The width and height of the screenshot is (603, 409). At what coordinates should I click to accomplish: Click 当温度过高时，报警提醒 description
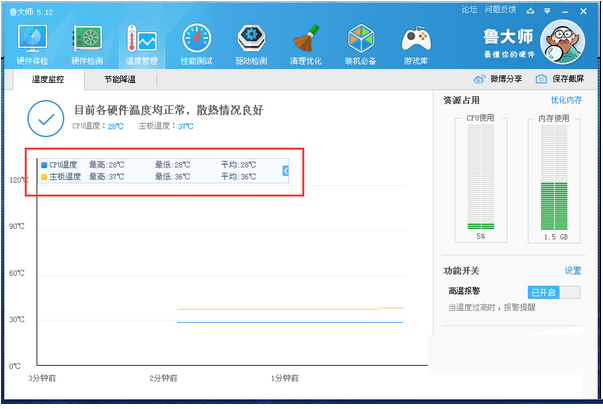[491, 308]
